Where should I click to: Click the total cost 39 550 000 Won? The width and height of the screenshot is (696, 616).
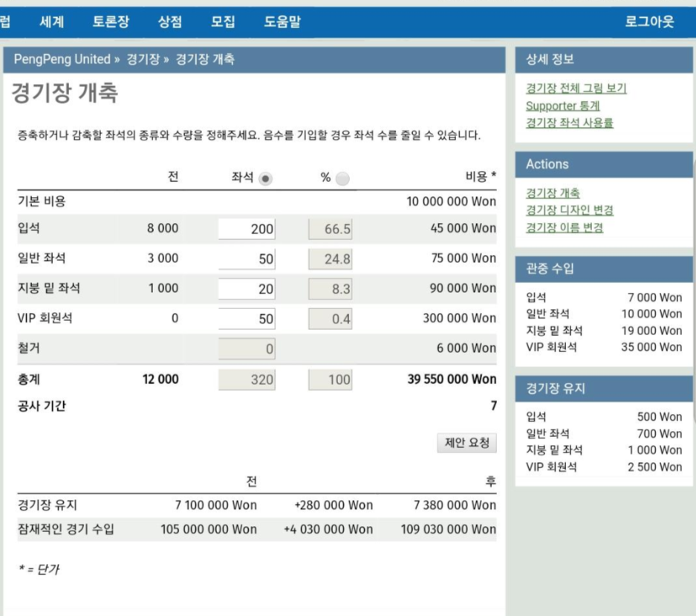point(452,379)
